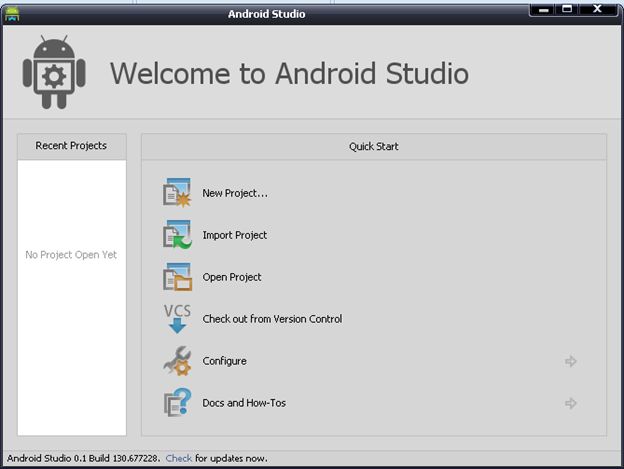Maximize the Android Studio window
Image resolution: width=624 pixels, height=469 pixels.
pos(567,9)
